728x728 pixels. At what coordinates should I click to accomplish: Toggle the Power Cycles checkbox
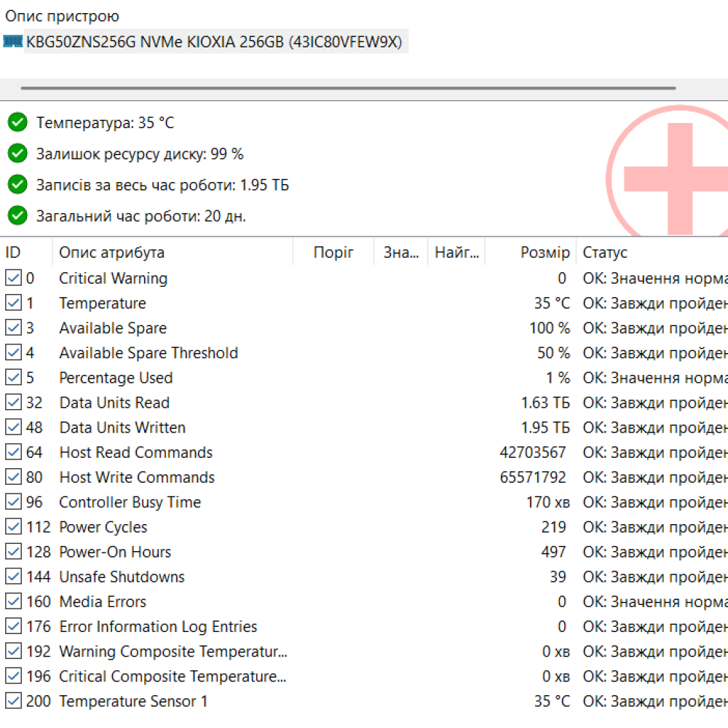tap(12, 526)
